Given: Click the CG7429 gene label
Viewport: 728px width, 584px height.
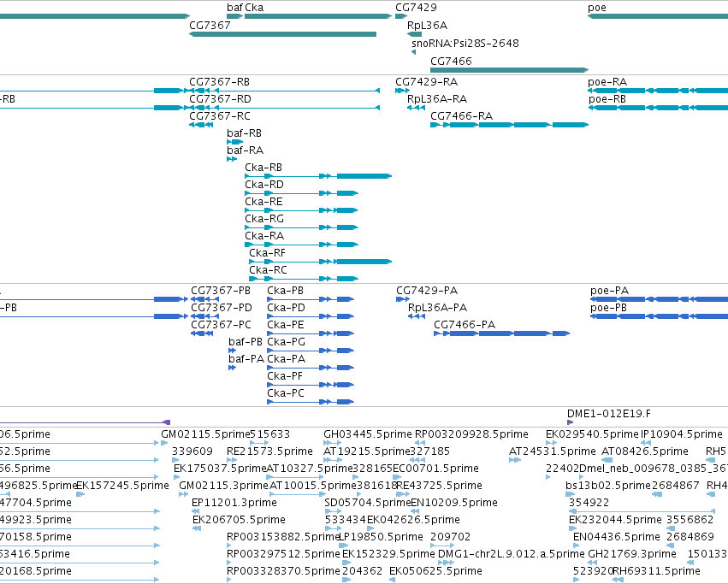Looking at the screenshot, I should tap(416, 8).
